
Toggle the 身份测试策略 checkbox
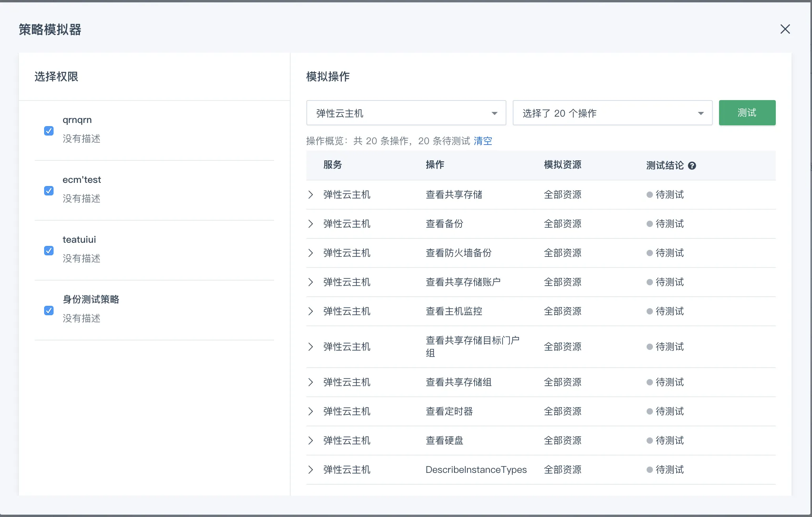[x=49, y=311]
